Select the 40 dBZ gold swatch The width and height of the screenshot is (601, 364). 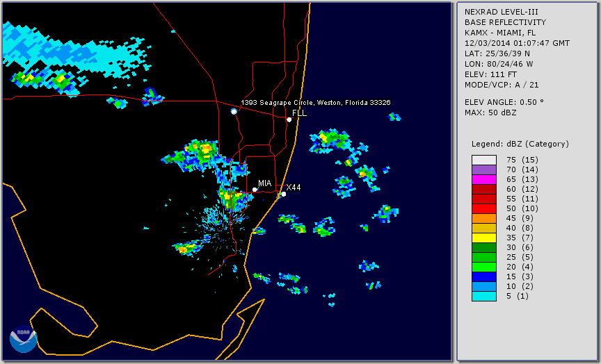coord(484,228)
